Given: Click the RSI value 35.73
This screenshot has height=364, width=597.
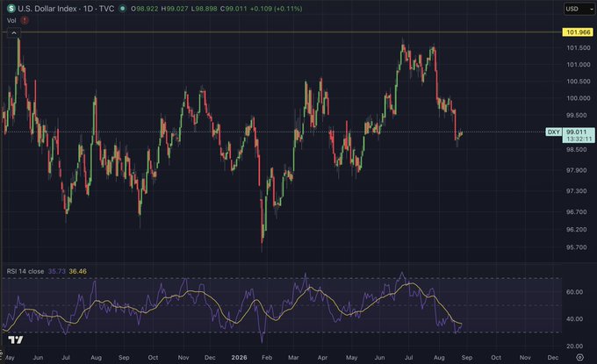Looking at the screenshot, I should pos(57,271).
